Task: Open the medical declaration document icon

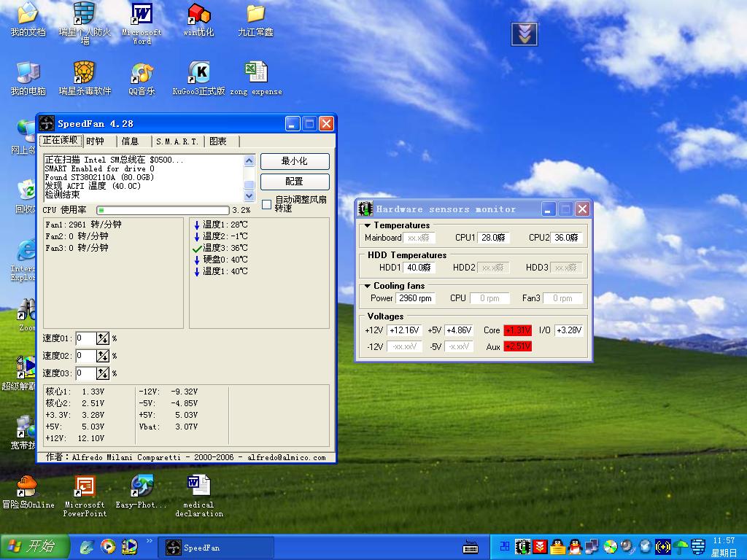Action: (x=198, y=486)
